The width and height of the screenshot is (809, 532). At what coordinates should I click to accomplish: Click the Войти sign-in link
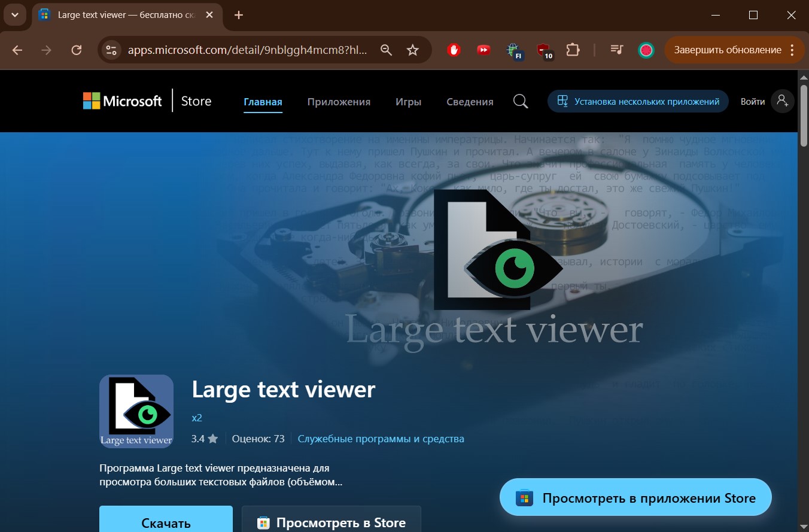[753, 102]
